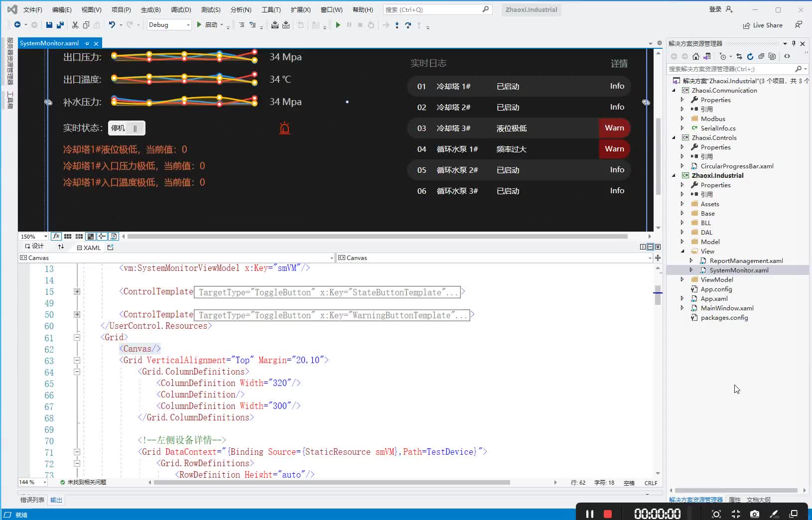Collapse the Zhaoxi.Communication project node
This screenshot has width=812, height=520.
point(674,91)
